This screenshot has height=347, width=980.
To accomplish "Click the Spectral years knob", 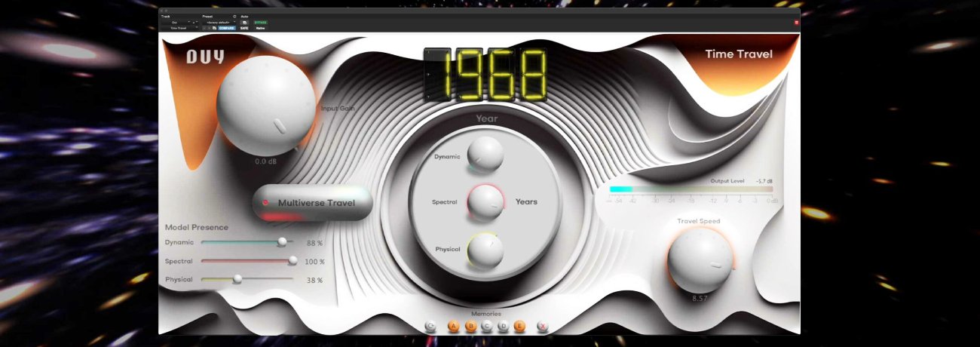I will click(x=485, y=202).
